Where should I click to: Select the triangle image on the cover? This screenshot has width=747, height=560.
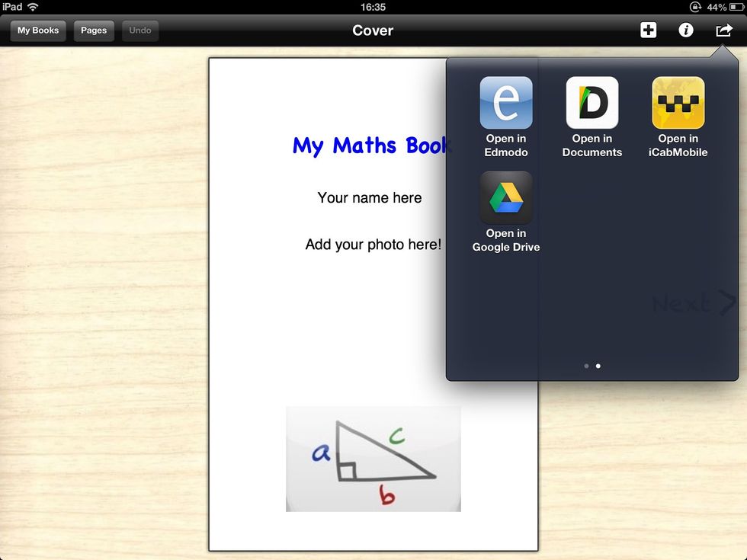coord(373,459)
